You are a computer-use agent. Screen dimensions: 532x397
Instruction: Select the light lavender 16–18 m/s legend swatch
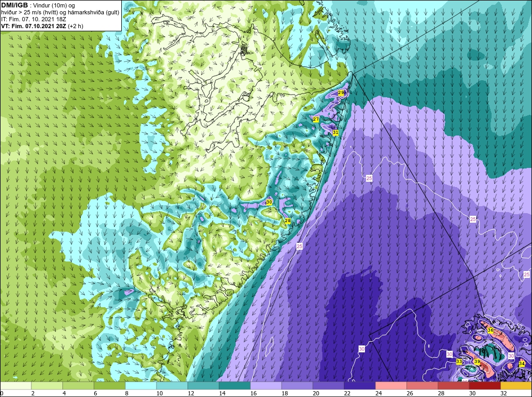click(x=266, y=386)
